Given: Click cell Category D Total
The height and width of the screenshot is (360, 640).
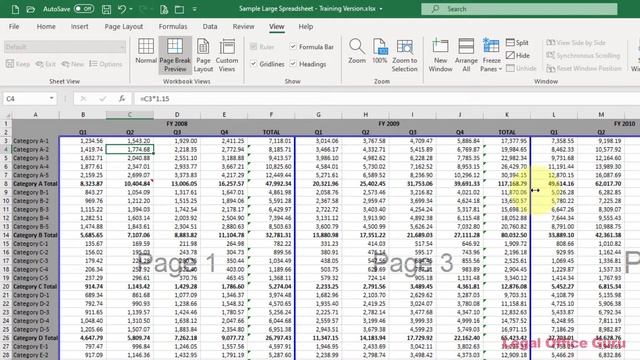Looking at the screenshot, I should (x=36, y=338).
